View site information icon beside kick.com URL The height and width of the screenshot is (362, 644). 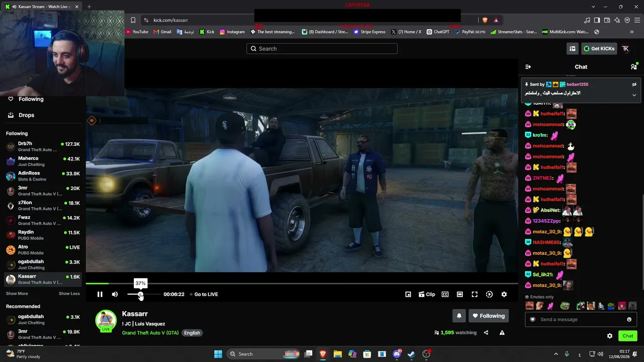pyautogui.click(x=146, y=20)
